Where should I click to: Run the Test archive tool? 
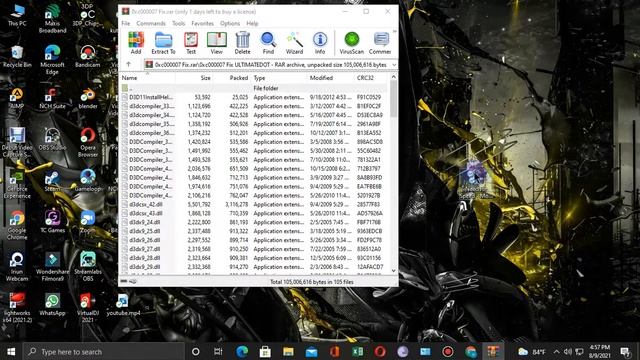[191, 43]
